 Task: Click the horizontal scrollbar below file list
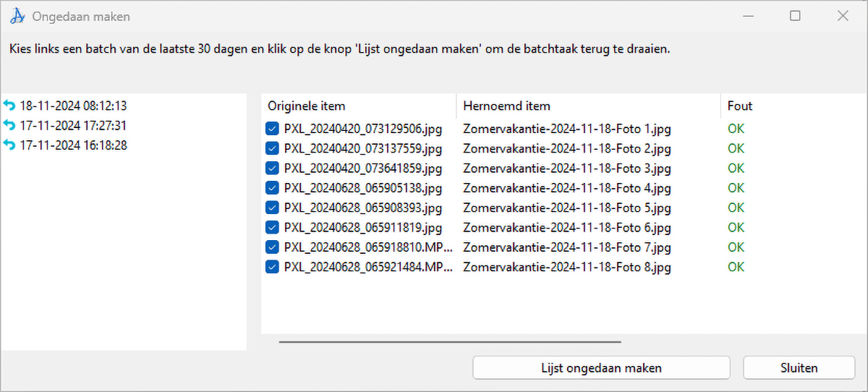449,341
